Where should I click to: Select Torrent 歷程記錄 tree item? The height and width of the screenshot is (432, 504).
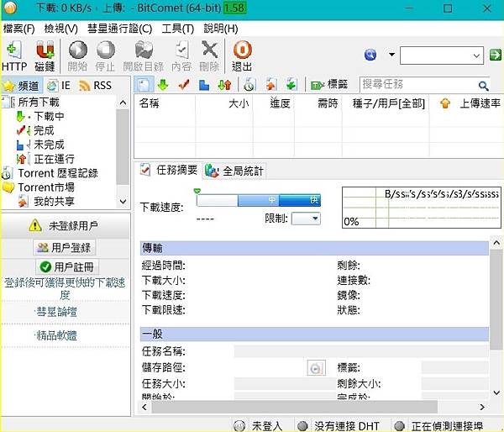click(x=58, y=173)
